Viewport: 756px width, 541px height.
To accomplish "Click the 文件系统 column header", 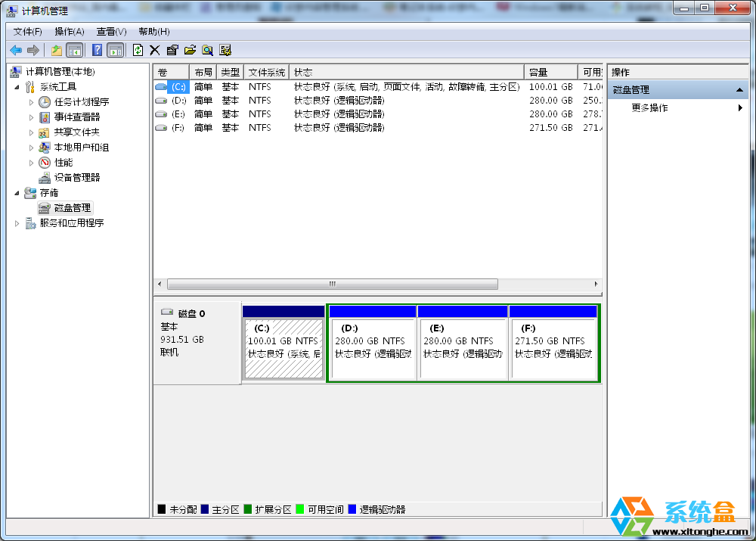I will [x=267, y=72].
